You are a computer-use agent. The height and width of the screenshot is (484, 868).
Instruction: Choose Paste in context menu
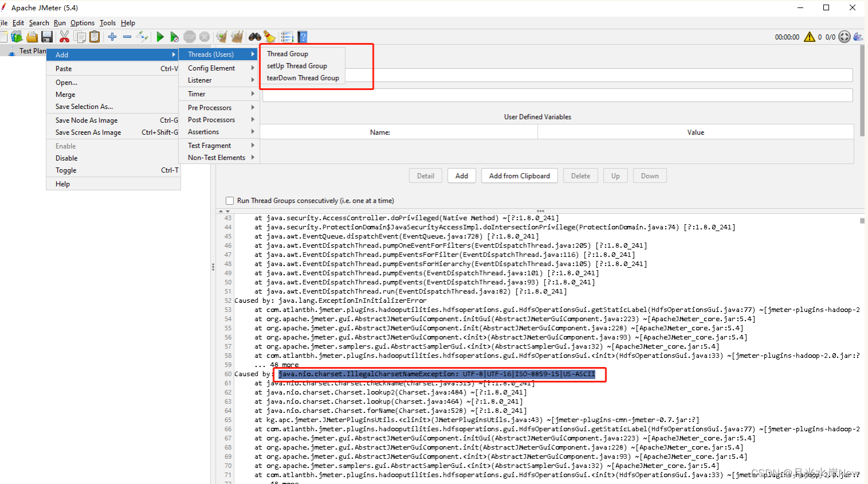[114, 69]
